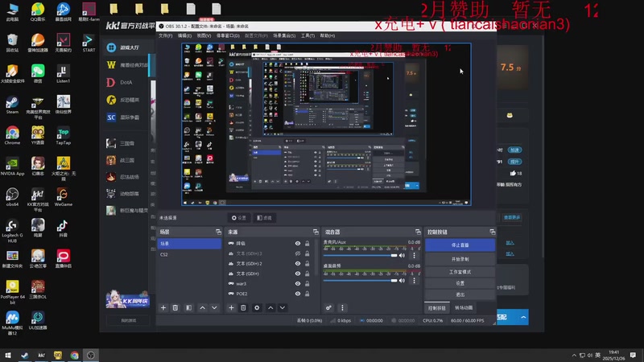Click the start recording button in controls

click(x=460, y=259)
